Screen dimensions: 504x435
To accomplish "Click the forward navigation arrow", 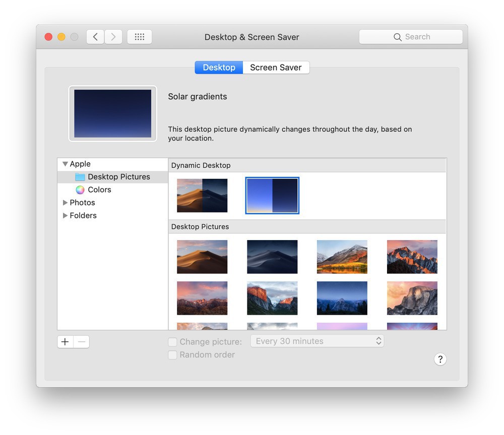I will tap(113, 37).
